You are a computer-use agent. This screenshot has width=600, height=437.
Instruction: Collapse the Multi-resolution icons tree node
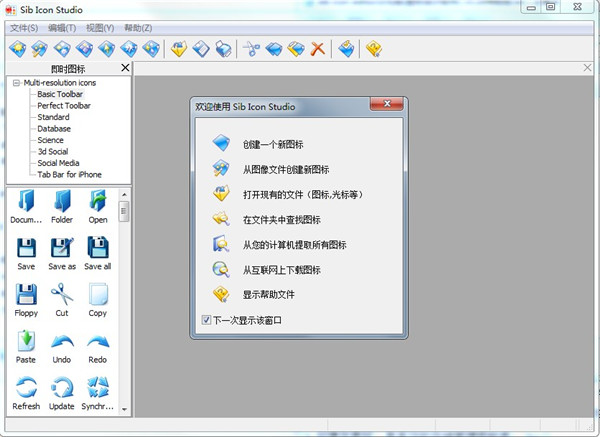16,83
